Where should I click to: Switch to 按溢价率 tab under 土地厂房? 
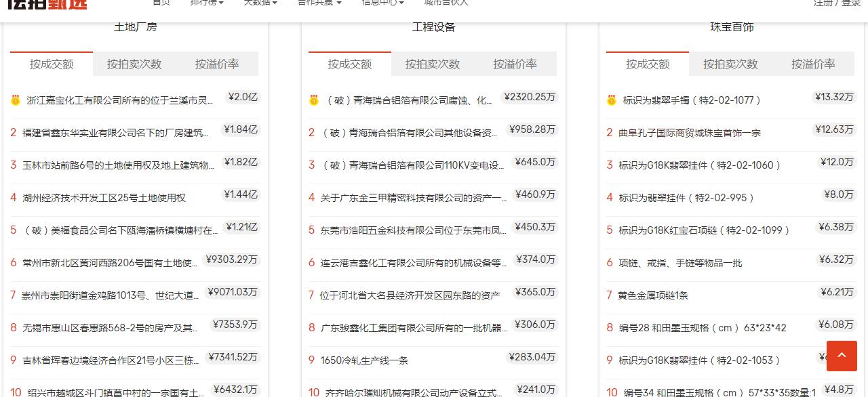point(217,64)
